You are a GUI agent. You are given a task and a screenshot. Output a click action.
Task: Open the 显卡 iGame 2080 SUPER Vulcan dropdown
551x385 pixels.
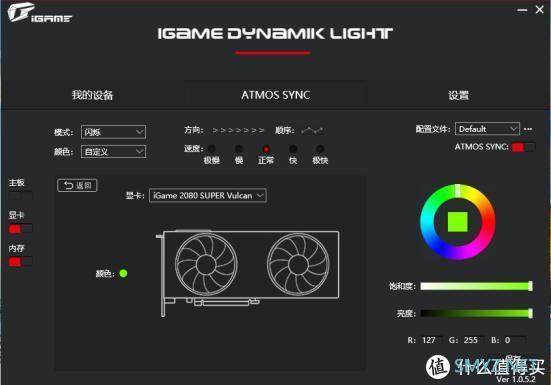208,195
